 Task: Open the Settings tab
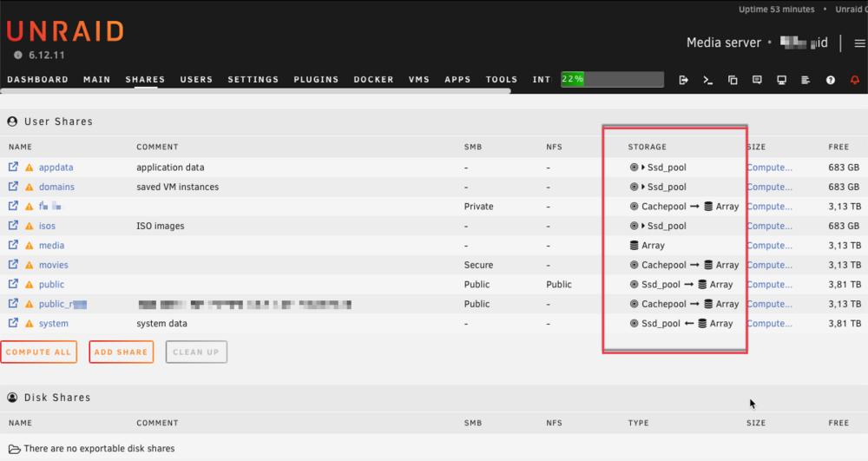[253, 80]
